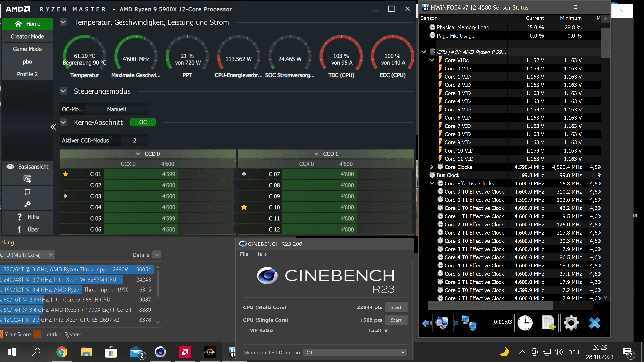The width and height of the screenshot is (644, 362).
Task: Click the Manuell OC-Modus field
Action: (116, 109)
